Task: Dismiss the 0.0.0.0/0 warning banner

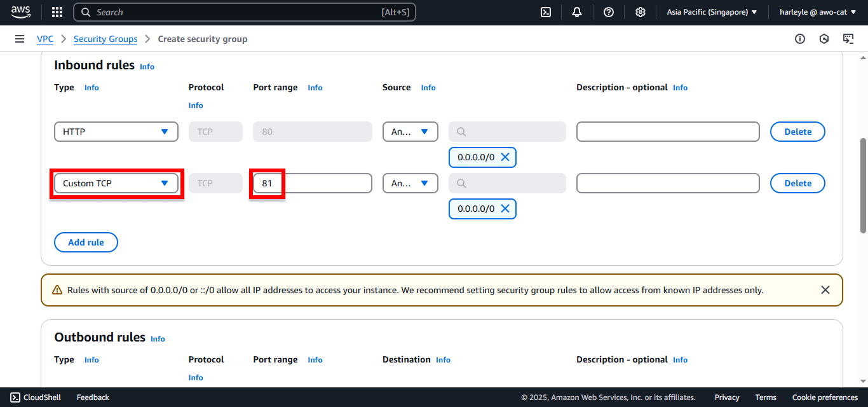Action: click(x=825, y=290)
